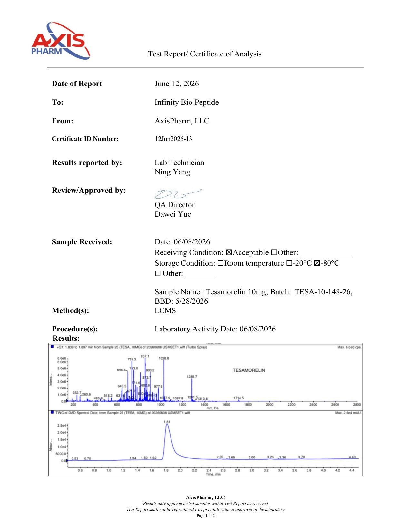Click the 232.7 peak label in spectrum
Viewport: 411px width, 532px height.
[x=77, y=392]
